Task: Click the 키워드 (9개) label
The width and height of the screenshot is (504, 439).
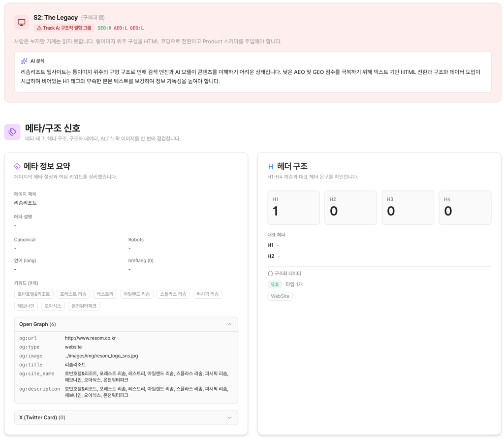Action: [x=26, y=283]
